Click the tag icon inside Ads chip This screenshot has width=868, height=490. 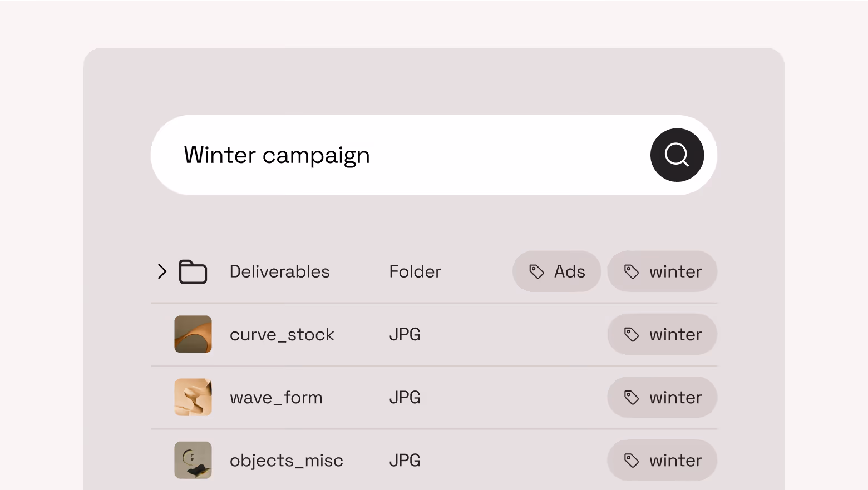coord(536,271)
